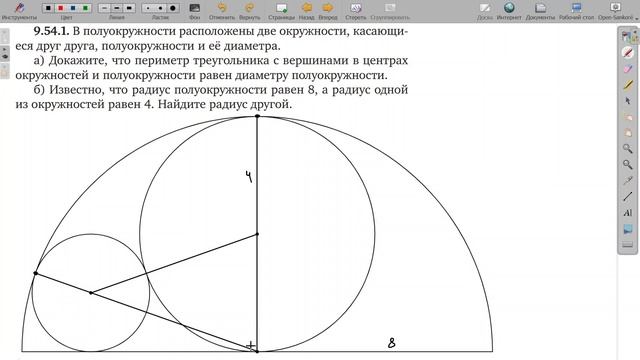Click the problem number 9.54.1 text

coord(51,31)
